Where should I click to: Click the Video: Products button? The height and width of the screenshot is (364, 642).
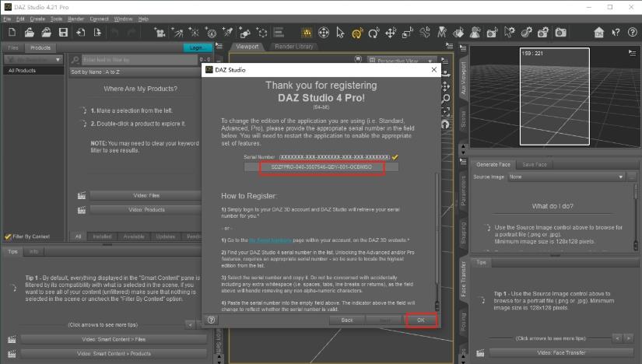pos(146,210)
